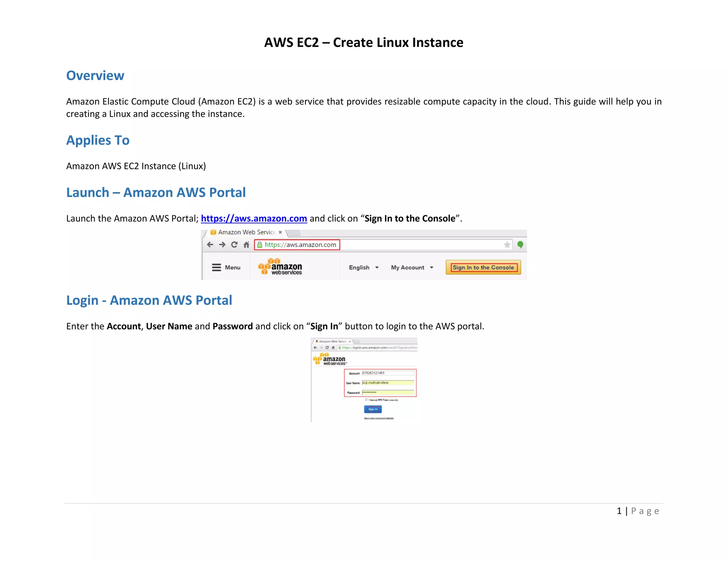Close the Amazon Web Services tab in login screenshot
This screenshot has width=728, height=562.
(x=350, y=341)
